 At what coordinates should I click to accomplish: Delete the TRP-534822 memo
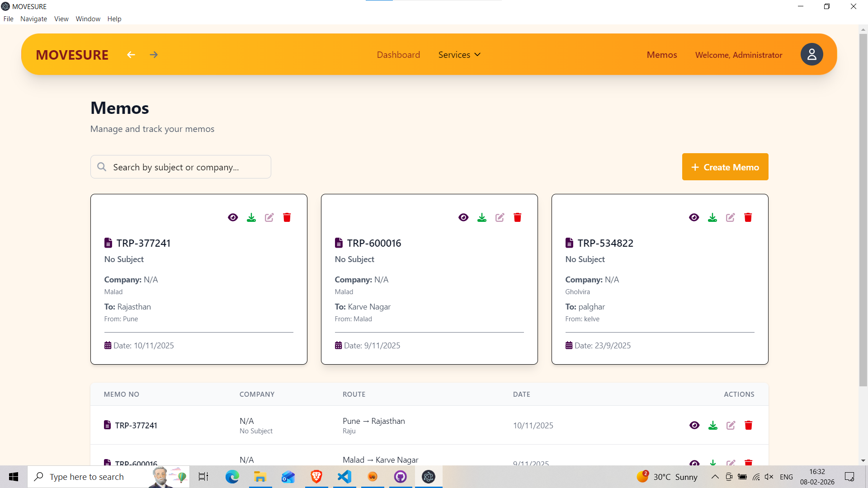tap(748, 217)
